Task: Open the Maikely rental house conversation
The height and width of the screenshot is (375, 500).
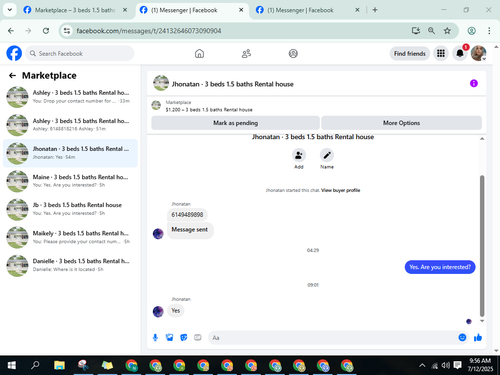Action: click(70, 237)
